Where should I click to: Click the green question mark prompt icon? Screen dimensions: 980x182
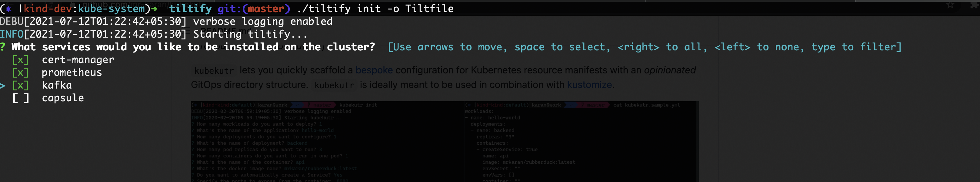[3, 47]
